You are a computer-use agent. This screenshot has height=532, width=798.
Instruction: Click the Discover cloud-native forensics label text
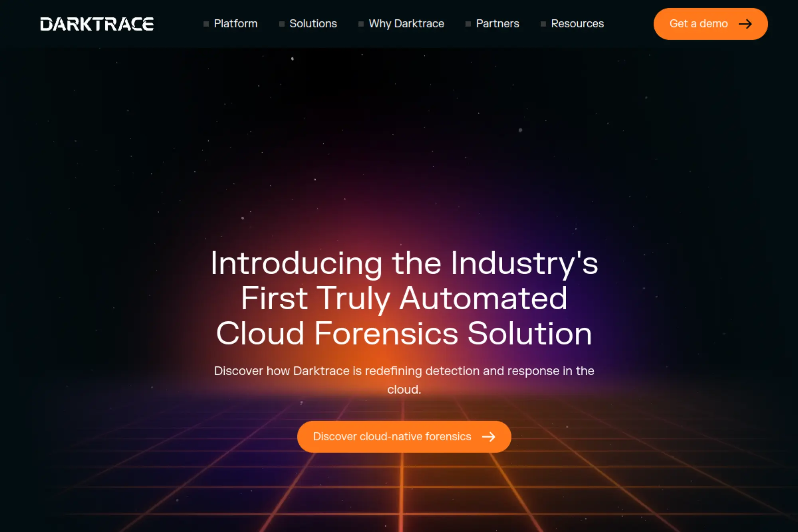[392, 437]
